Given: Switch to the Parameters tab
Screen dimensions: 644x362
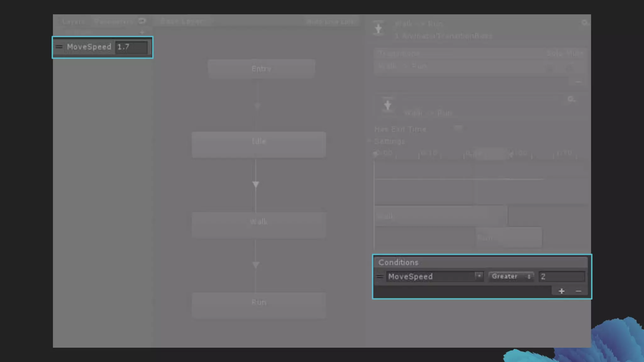Looking at the screenshot, I should (114, 22).
